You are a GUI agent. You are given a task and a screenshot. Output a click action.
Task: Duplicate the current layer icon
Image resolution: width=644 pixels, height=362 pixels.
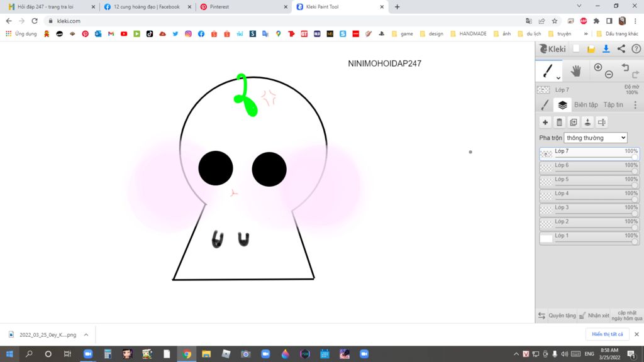tap(574, 123)
